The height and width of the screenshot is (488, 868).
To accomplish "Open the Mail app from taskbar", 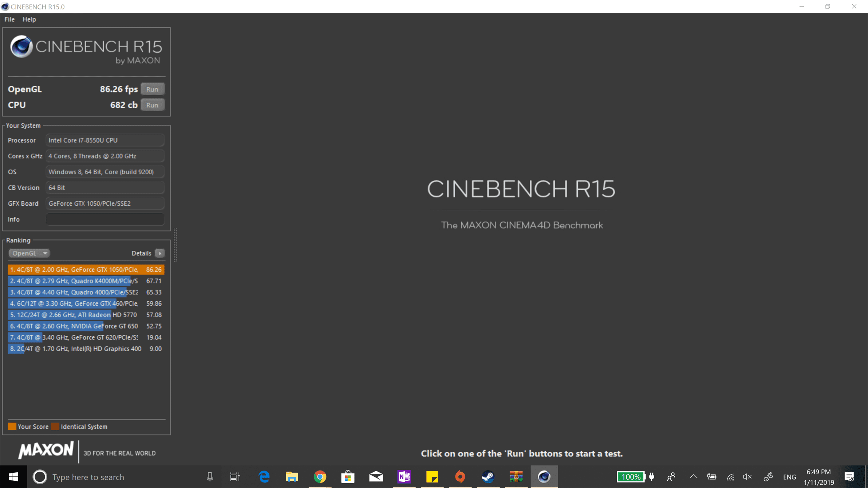I will 376,477.
